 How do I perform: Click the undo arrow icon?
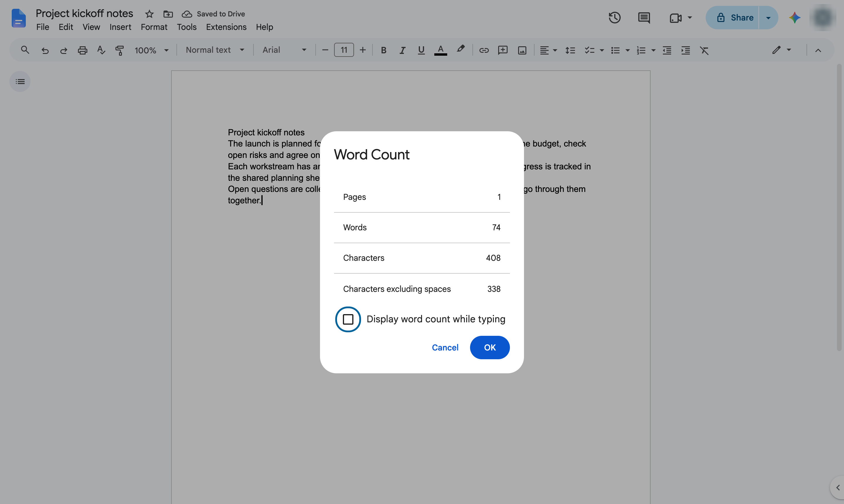point(45,50)
